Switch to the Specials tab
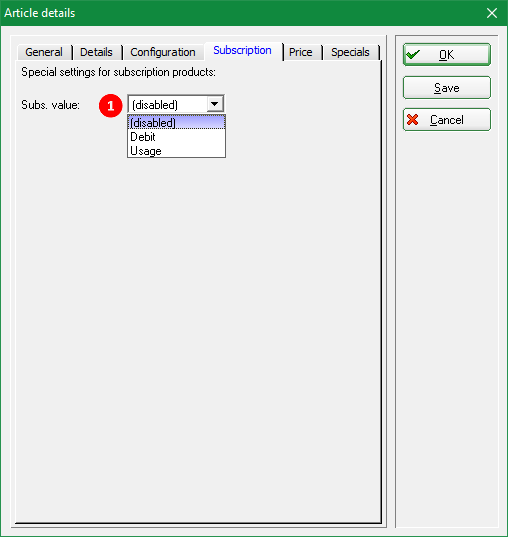Image resolution: width=508 pixels, height=537 pixels. pyautogui.click(x=350, y=52)
